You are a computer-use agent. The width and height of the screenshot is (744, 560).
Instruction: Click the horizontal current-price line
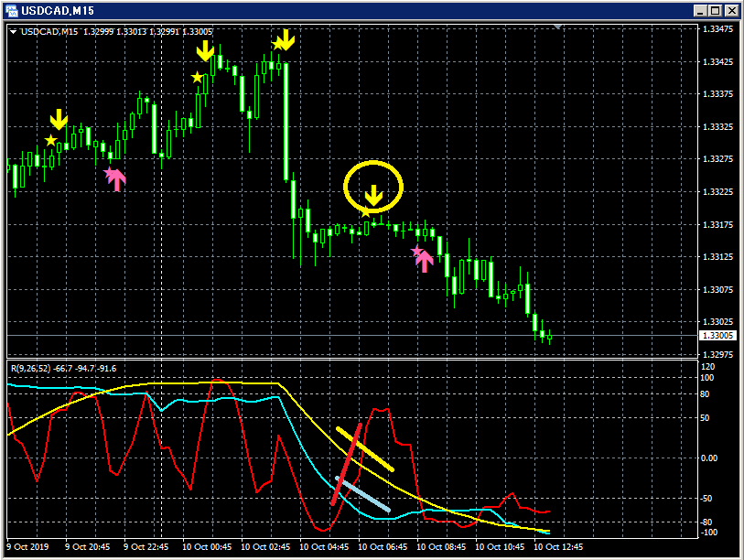[x=352, y=336]
